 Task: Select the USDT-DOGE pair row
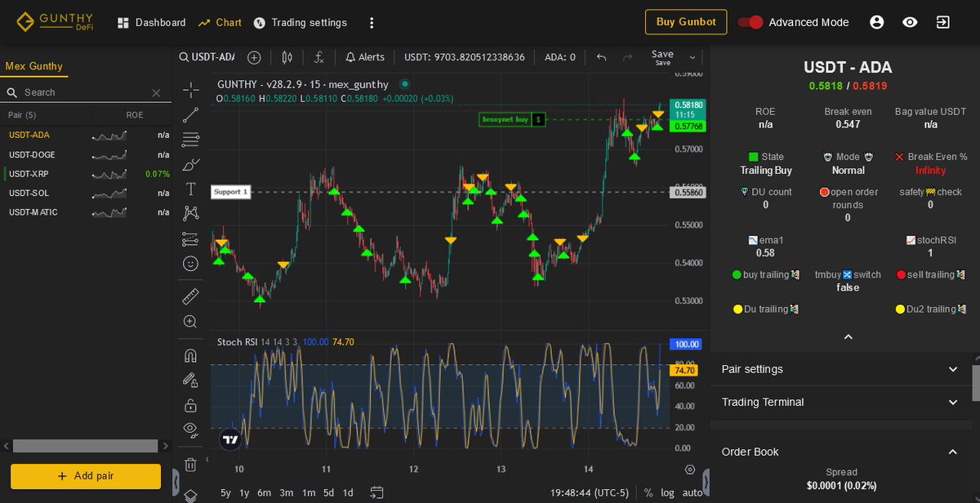click(x=86, y=154)
